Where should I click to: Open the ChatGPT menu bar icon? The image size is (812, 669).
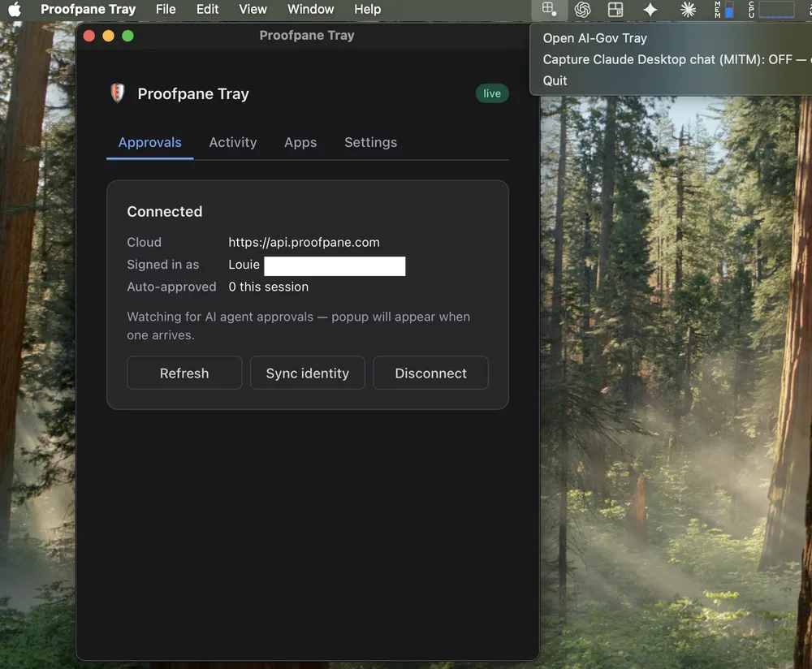tap(582, 9)
